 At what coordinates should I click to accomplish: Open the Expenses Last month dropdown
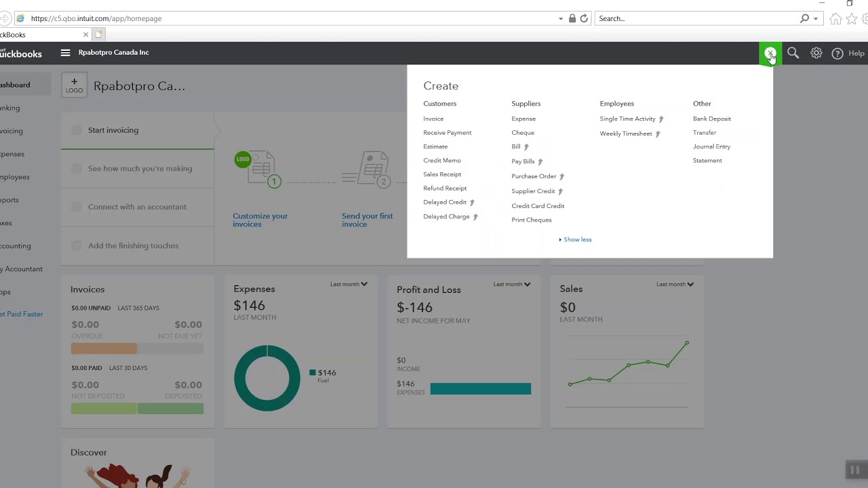(349, 284)
